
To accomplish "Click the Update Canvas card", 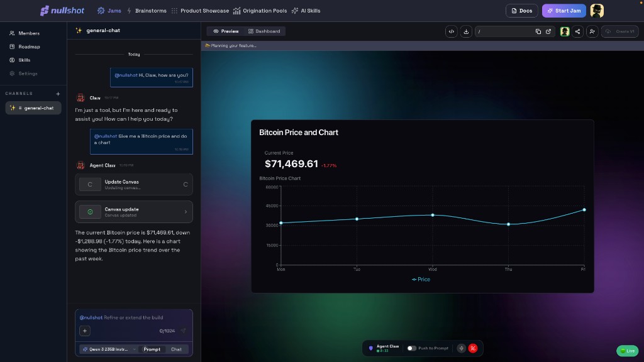I will click(x=134, y=184).
